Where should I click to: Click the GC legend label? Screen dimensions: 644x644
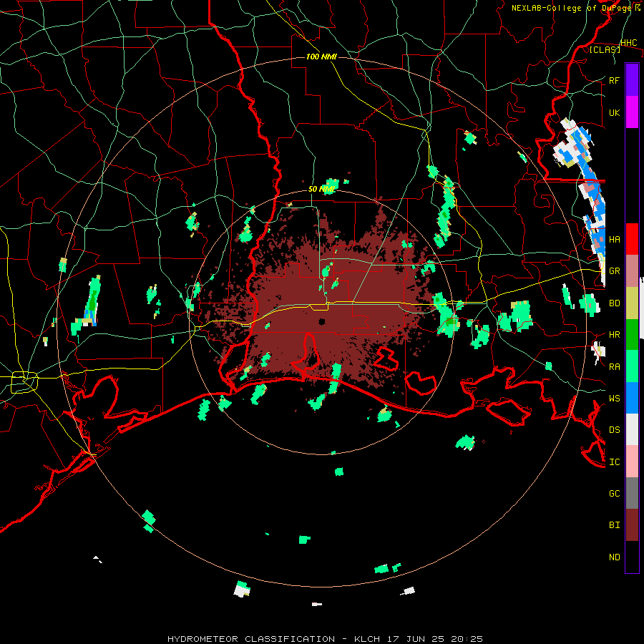pos(615,493)
